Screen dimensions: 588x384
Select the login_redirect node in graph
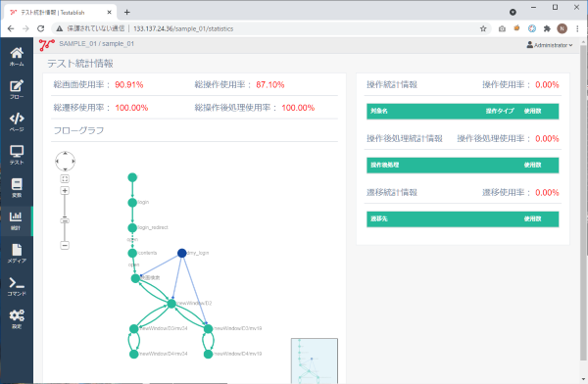point(132,228)
